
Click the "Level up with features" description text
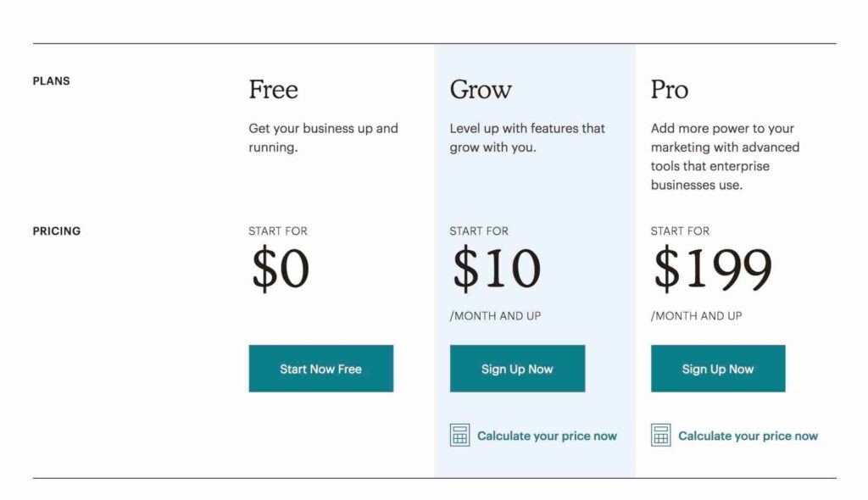click(x=527, y=137)
